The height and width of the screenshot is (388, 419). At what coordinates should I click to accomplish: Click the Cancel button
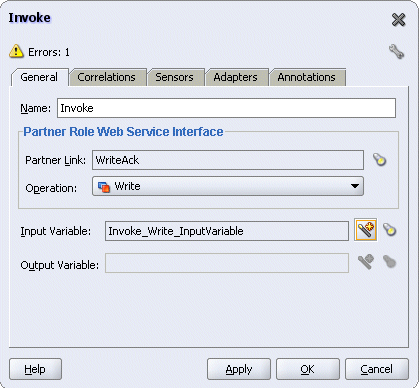[377, 369]
